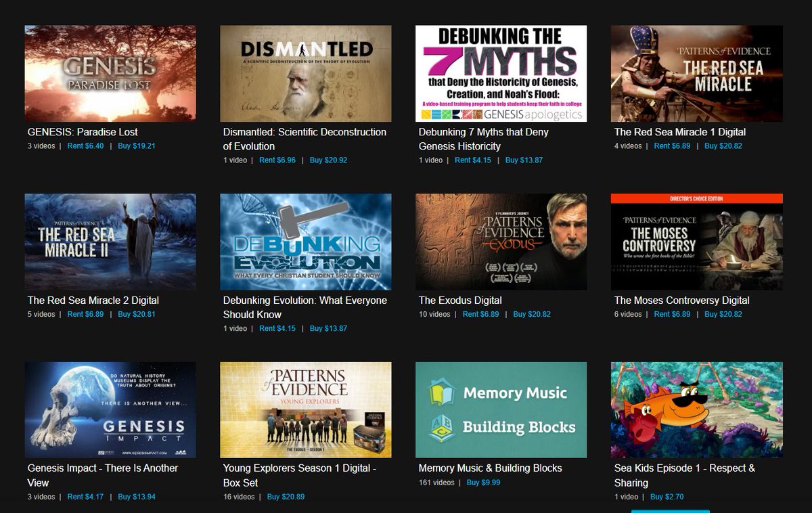Click the '4 videos' count text
This screenshot has height=513, width=812.
(628, 146)
